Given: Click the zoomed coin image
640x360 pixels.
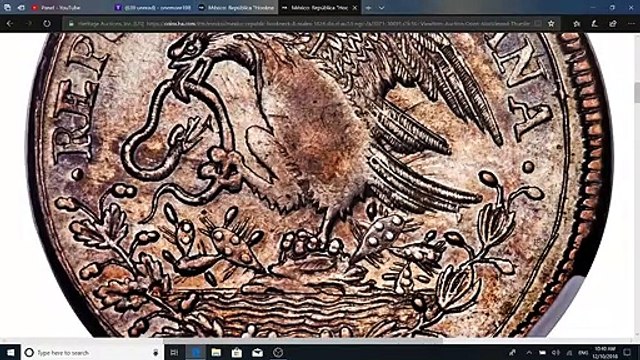Looking at the screenshot, I should [x=318, y=184].
